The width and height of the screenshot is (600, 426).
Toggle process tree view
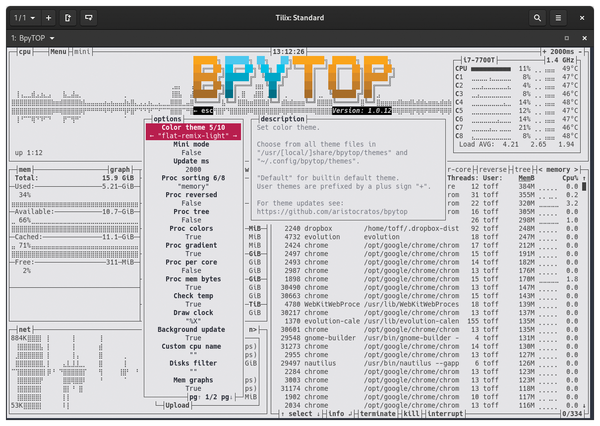pyautogui.click(x=523, y=169)
